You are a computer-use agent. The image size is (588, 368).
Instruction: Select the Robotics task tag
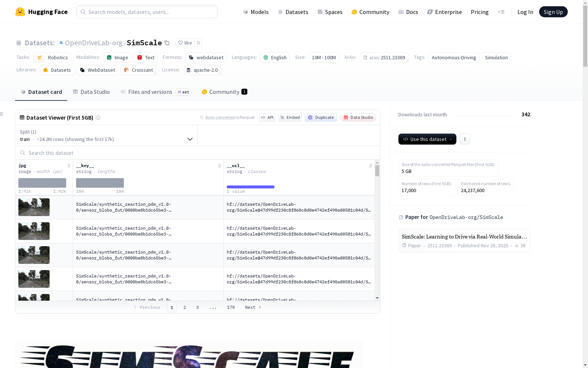(x=52, y=57)
